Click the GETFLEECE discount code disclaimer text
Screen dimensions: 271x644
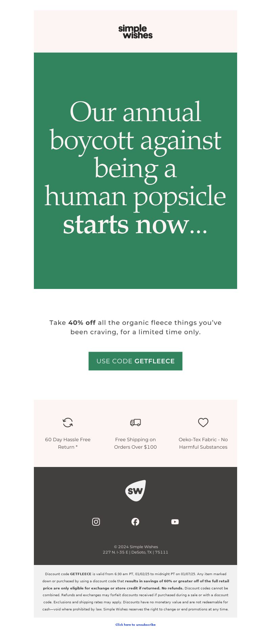(x=135, y=591)
